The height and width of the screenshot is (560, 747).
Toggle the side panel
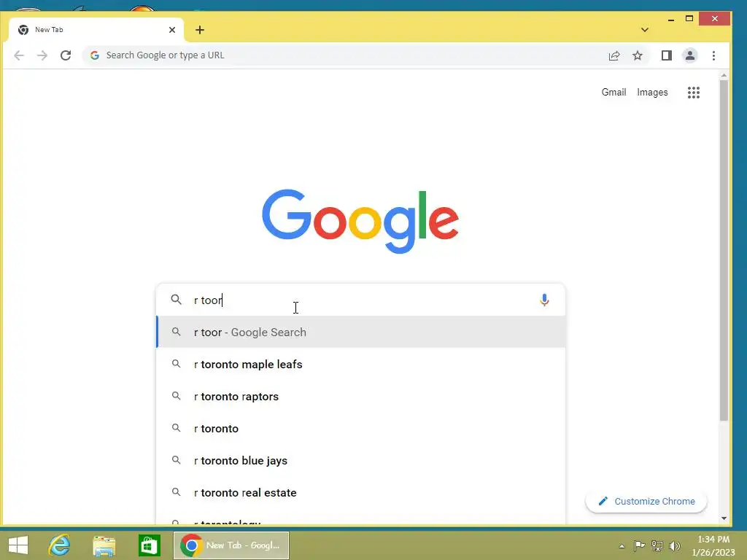point(667,55)
